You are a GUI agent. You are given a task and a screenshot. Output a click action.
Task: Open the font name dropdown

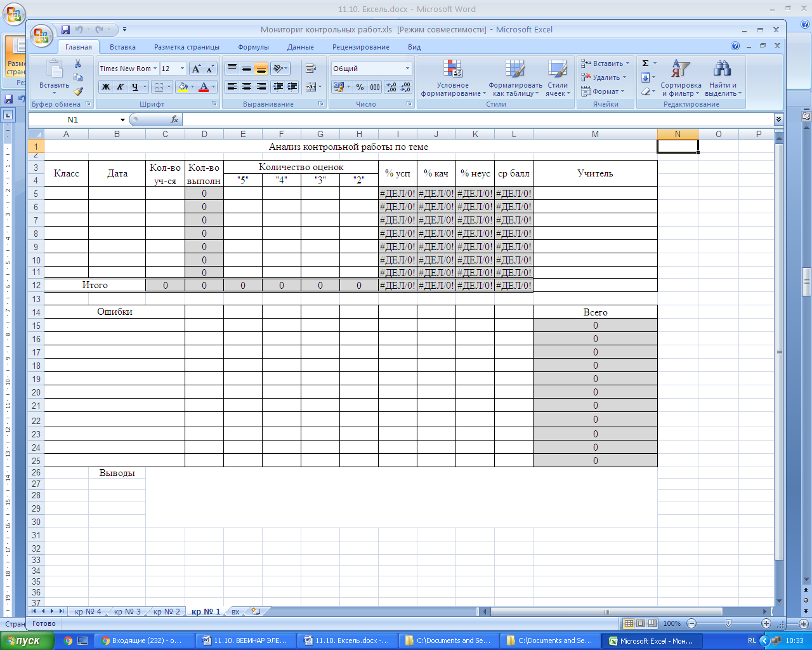(155, 69)
